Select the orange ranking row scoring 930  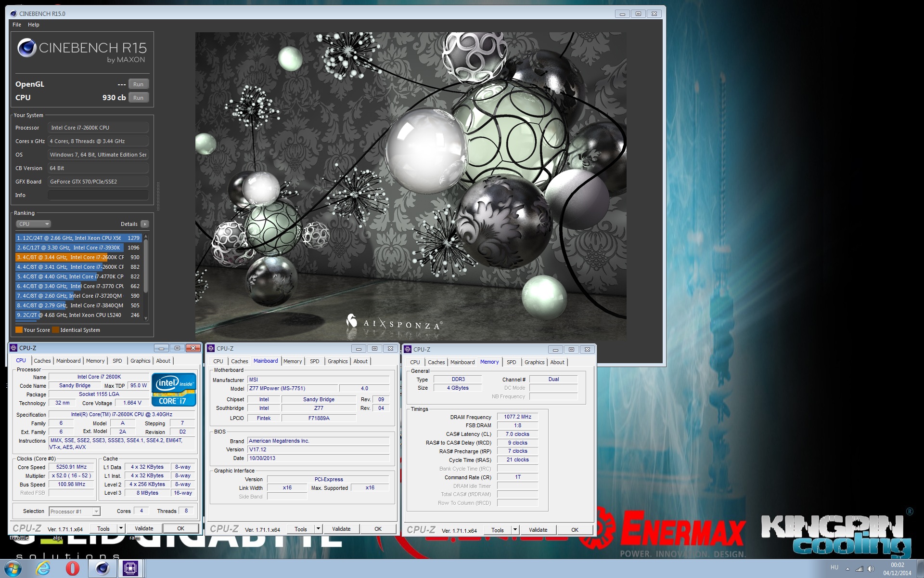pos(78,257)
